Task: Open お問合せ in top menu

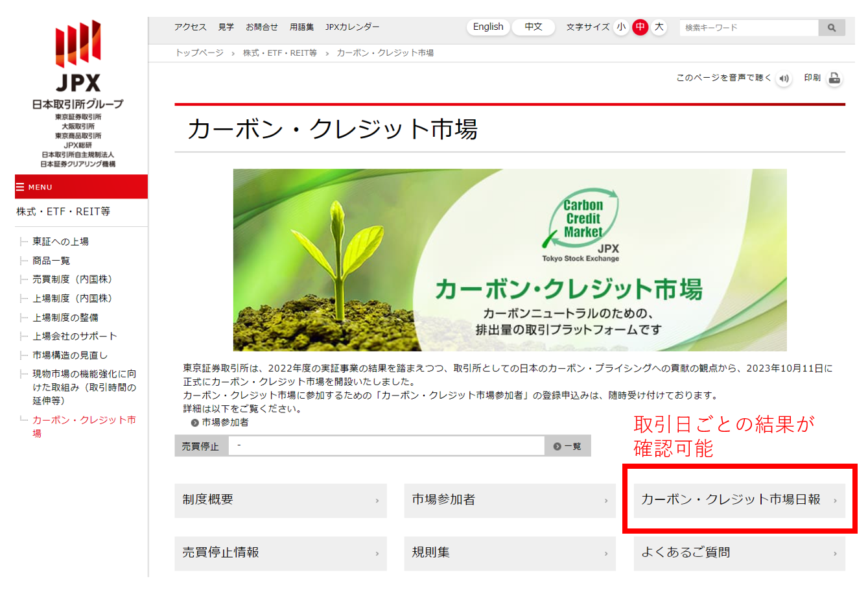Action: 262,27
